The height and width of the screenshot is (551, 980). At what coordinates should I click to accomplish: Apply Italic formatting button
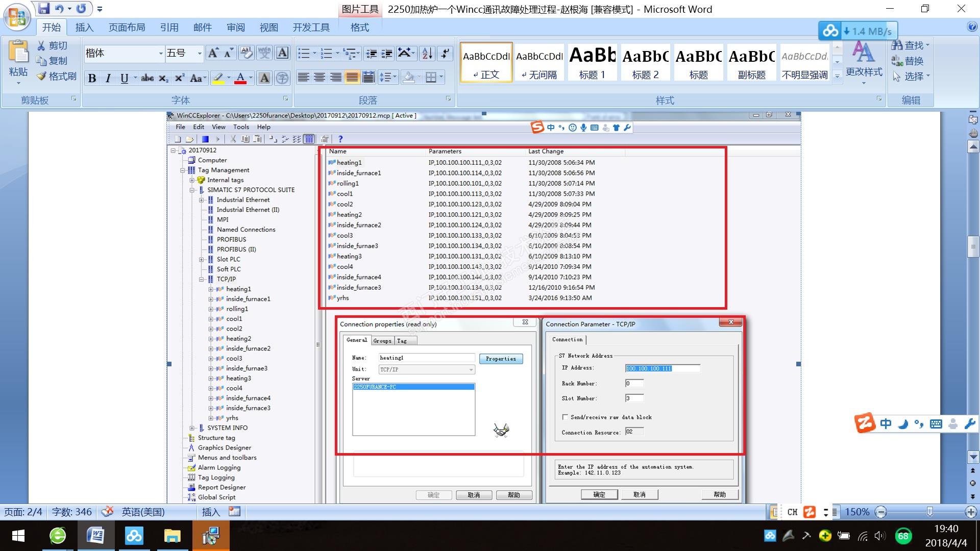coord(108,78)
